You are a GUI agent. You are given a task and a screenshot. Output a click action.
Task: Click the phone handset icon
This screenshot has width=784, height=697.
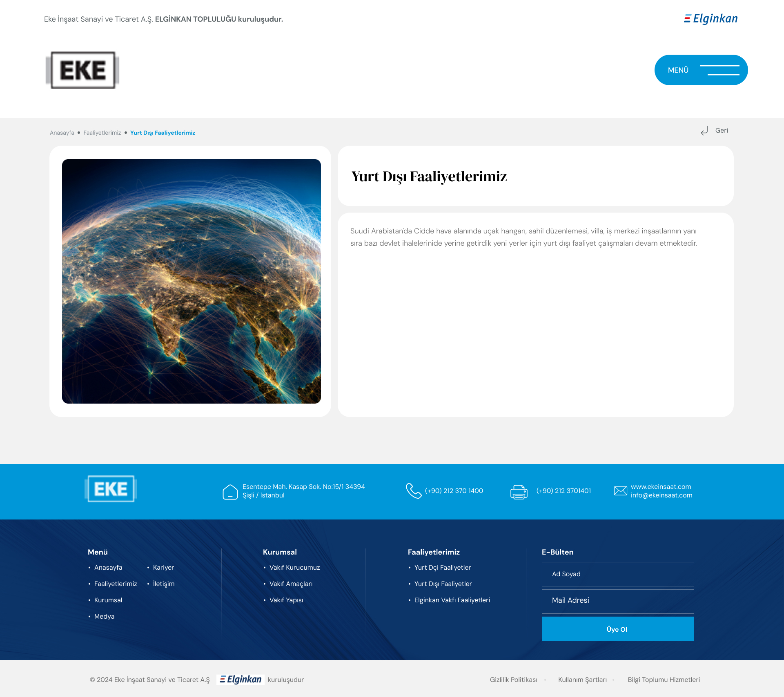click(x=413, y=491)
